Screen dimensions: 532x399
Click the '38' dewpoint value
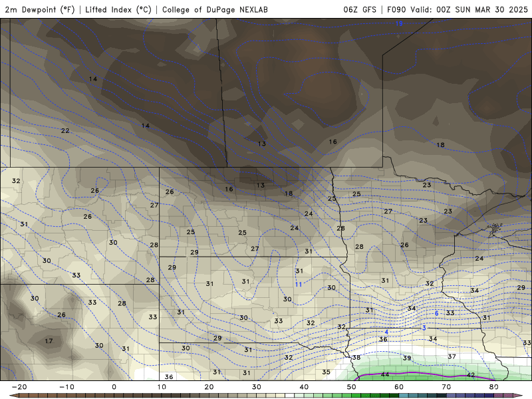[x=356, y=357]
